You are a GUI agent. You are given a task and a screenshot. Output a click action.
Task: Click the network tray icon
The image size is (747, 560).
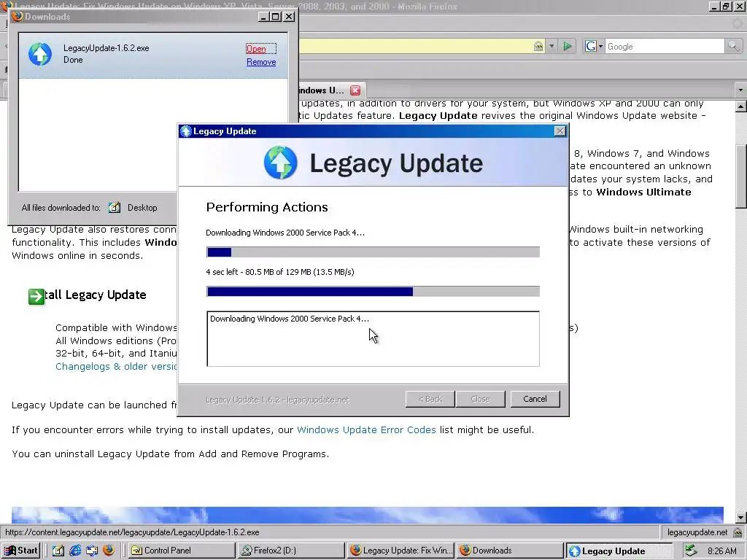pos(691,551)
